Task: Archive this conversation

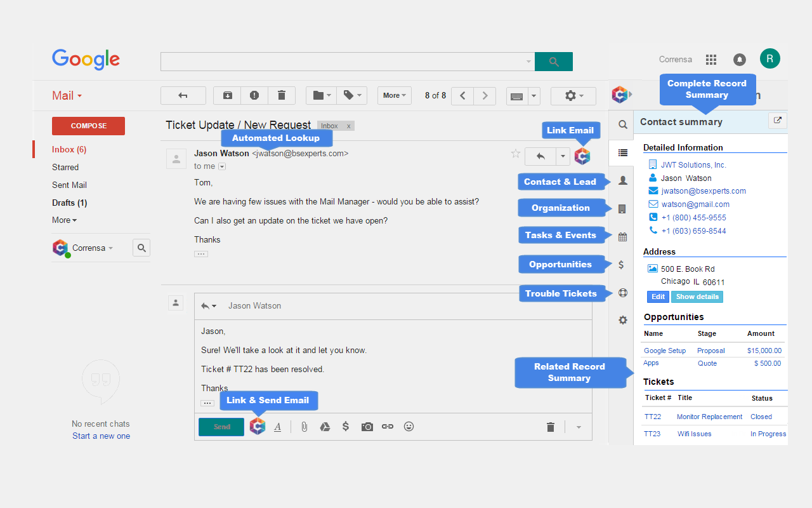Action: [x=227, y=95]
